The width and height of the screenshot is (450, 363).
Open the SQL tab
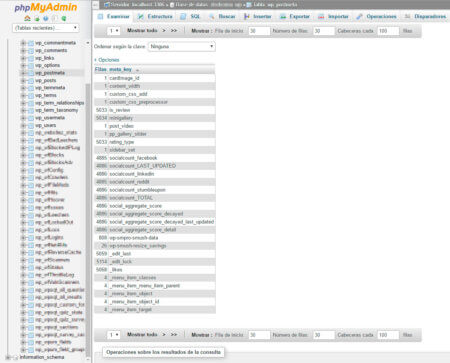191,16
